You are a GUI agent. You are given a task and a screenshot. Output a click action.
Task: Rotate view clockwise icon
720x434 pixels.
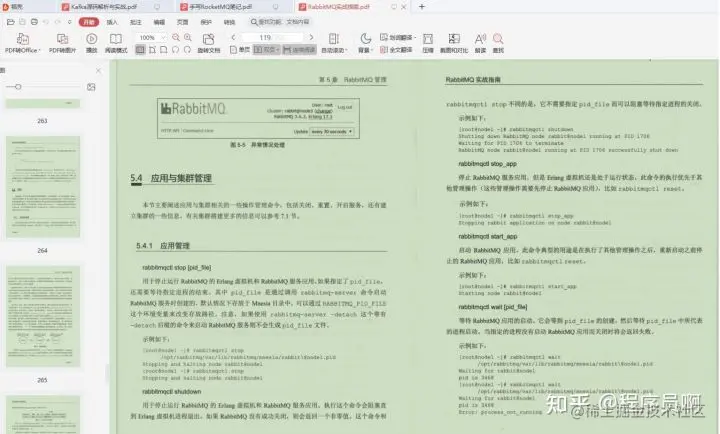187,50
